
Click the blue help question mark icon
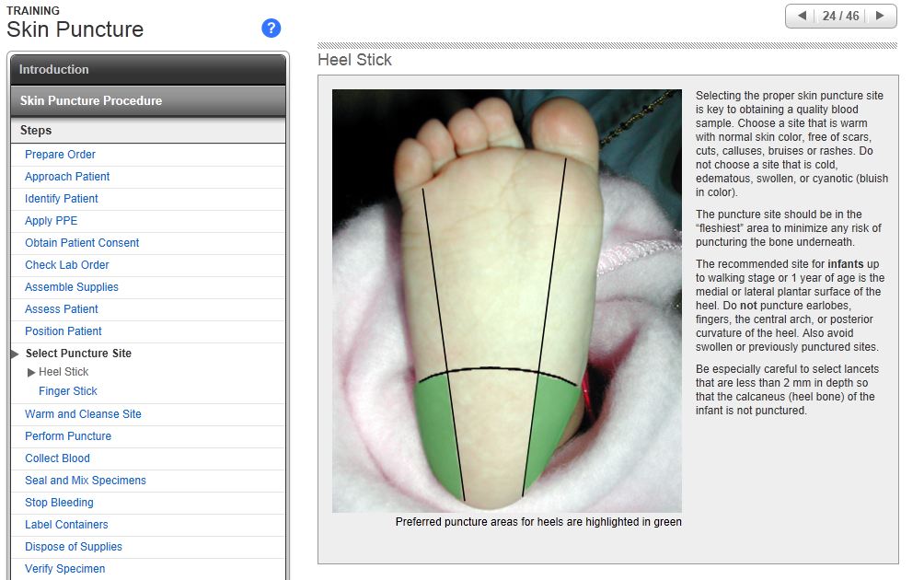271,28
